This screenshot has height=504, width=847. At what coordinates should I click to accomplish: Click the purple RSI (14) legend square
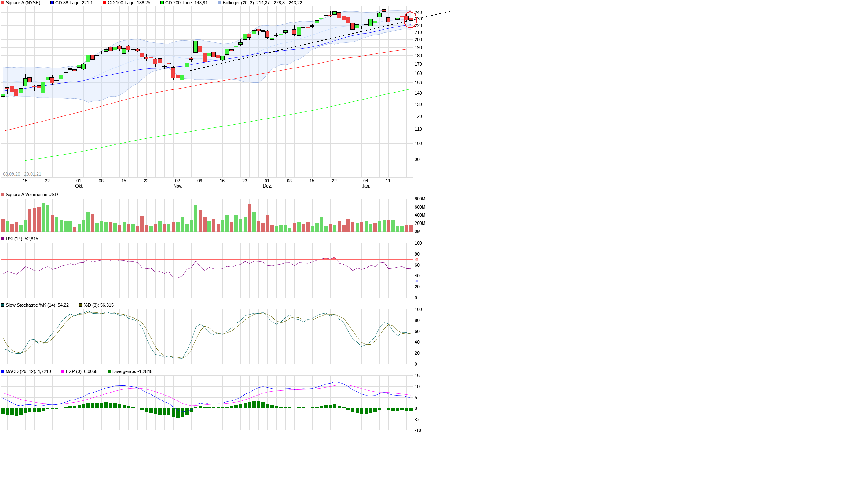tap(3, 239)
